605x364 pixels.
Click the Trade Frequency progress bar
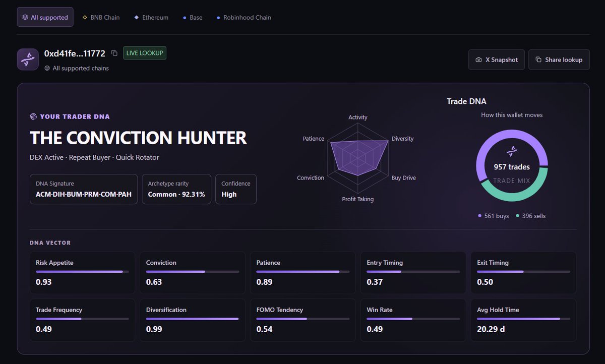pyautogui.click(x=82, y=319)
